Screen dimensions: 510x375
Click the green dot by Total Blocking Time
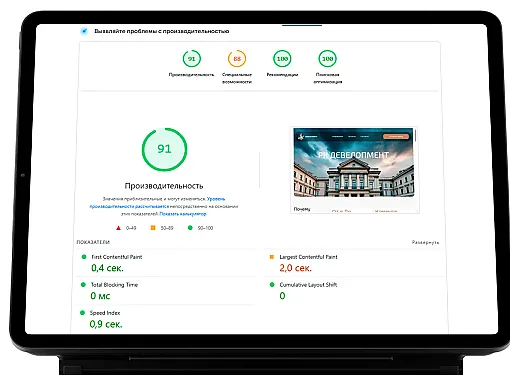[83, 285]
